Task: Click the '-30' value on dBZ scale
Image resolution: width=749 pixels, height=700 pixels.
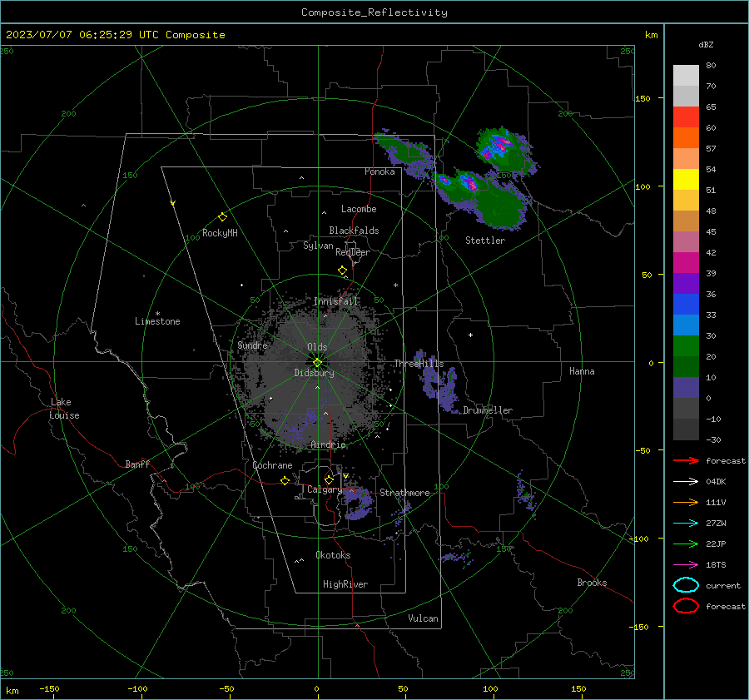Action: 713,439
